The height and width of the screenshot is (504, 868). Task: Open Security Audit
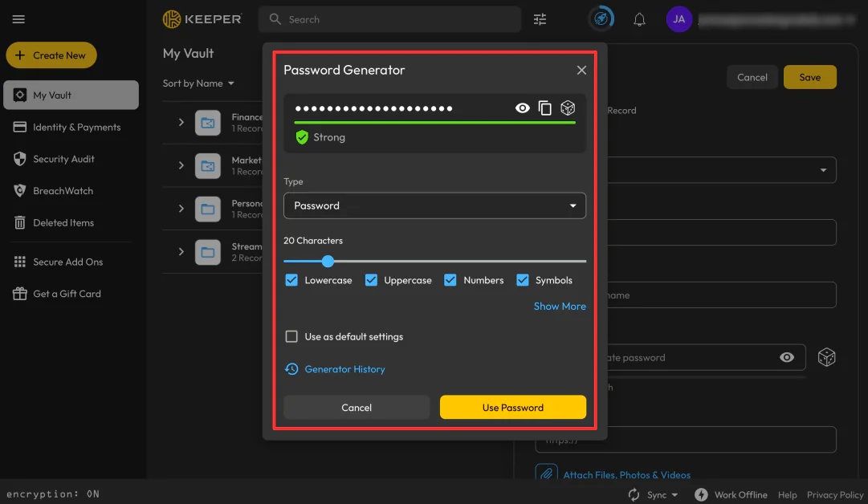click(x=54, y=159)
